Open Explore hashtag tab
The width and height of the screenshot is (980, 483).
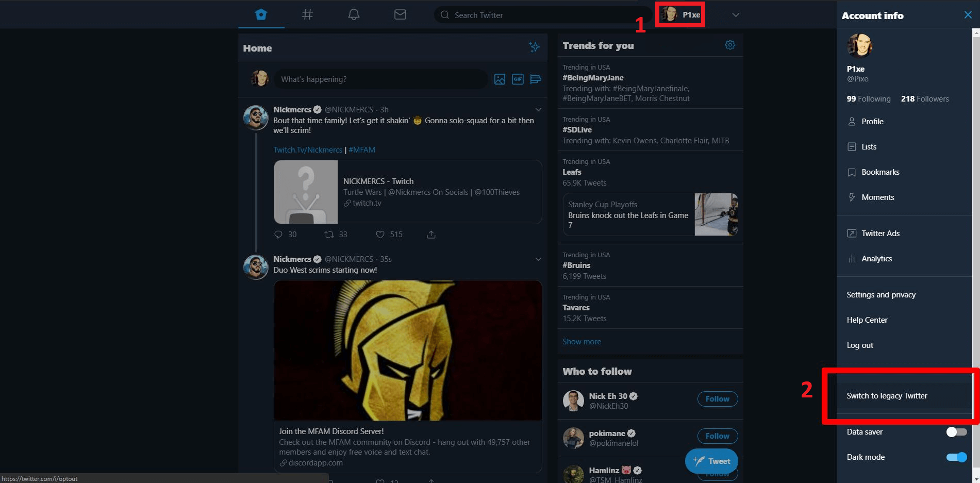(307, 14)
